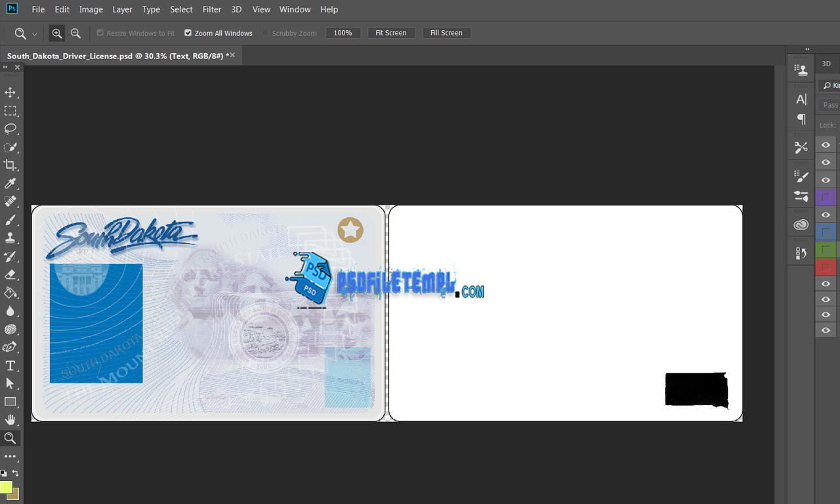The height and width of the screenshot is (504, 840).
Task: Hide the layer eye directly above purple box
Action: click(x=826, y=179)
